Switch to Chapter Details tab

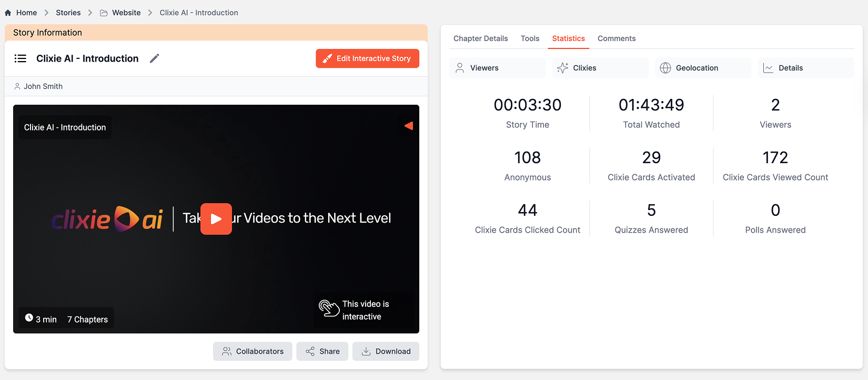click(481, 38)
